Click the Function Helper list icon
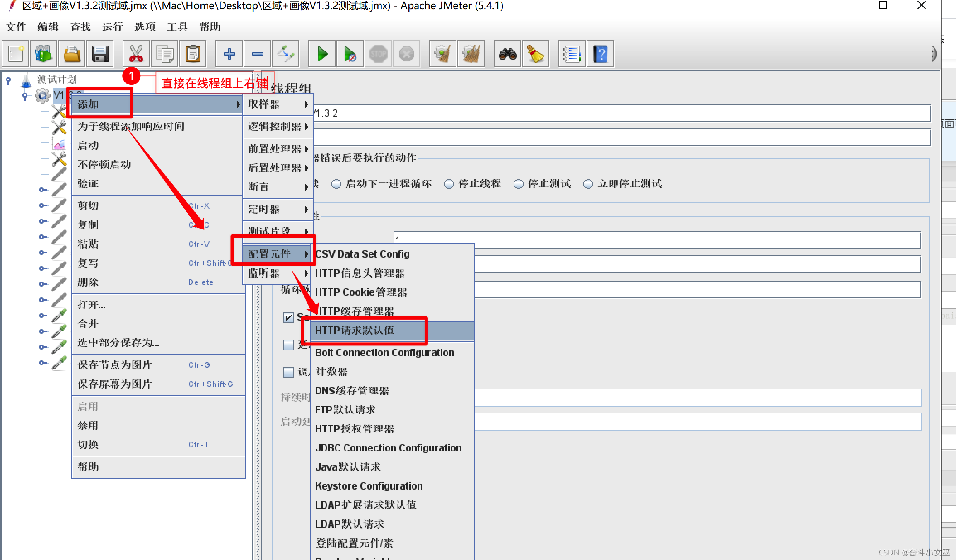The height and width of the screenshot is (560, 956). point(572,54)
